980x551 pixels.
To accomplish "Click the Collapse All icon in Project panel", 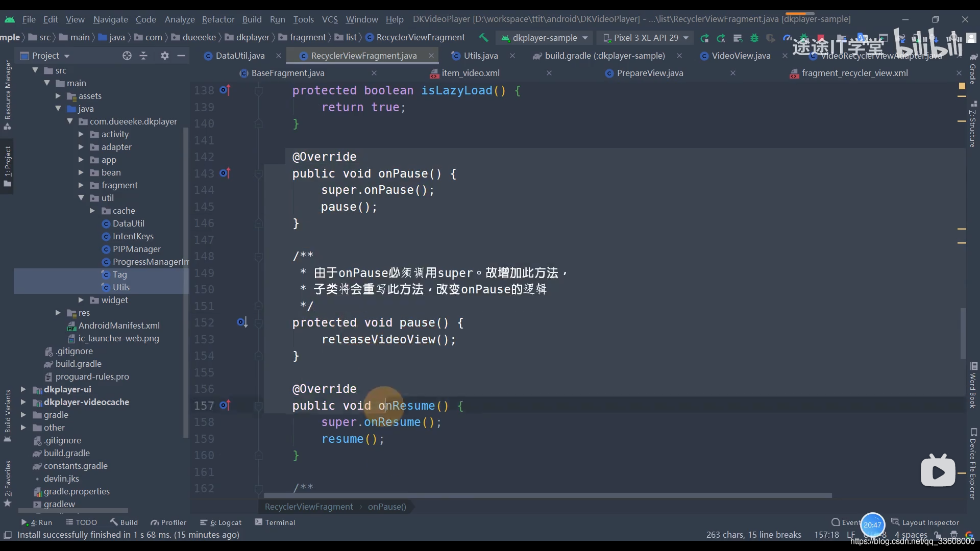I will (143, 56).
